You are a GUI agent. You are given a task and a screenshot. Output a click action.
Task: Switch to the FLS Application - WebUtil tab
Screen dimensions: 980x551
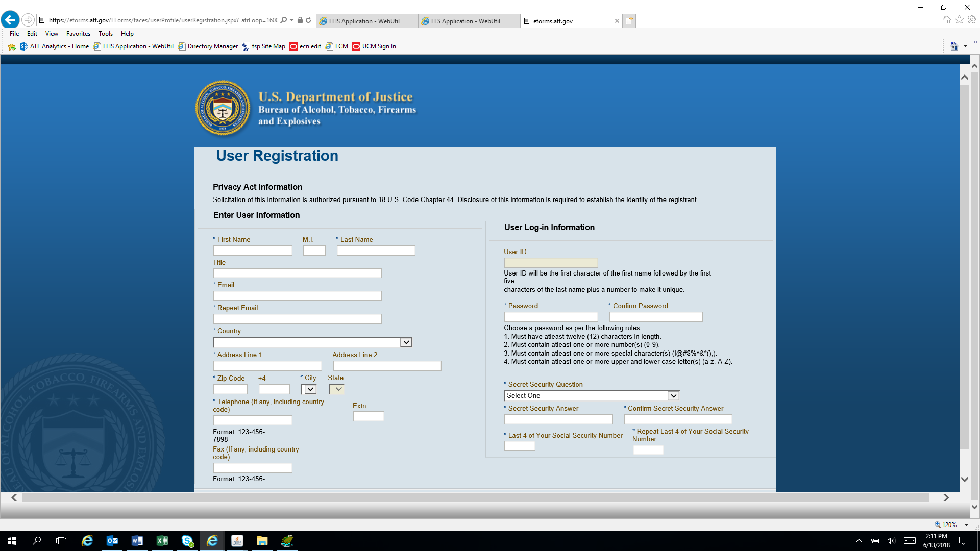pyautogui.click(x=465, y=21)
